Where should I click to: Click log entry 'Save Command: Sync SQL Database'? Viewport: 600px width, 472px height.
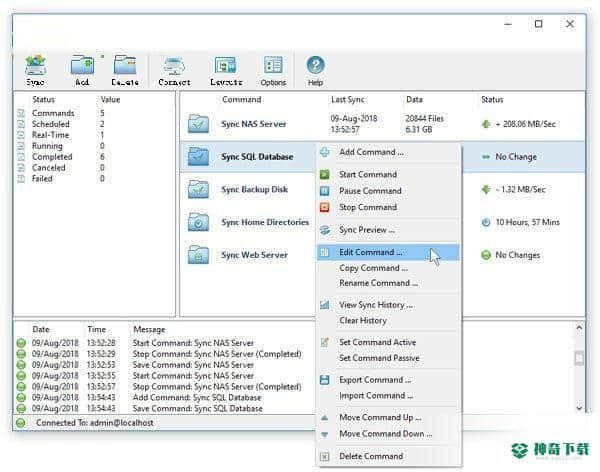point(198,408)
